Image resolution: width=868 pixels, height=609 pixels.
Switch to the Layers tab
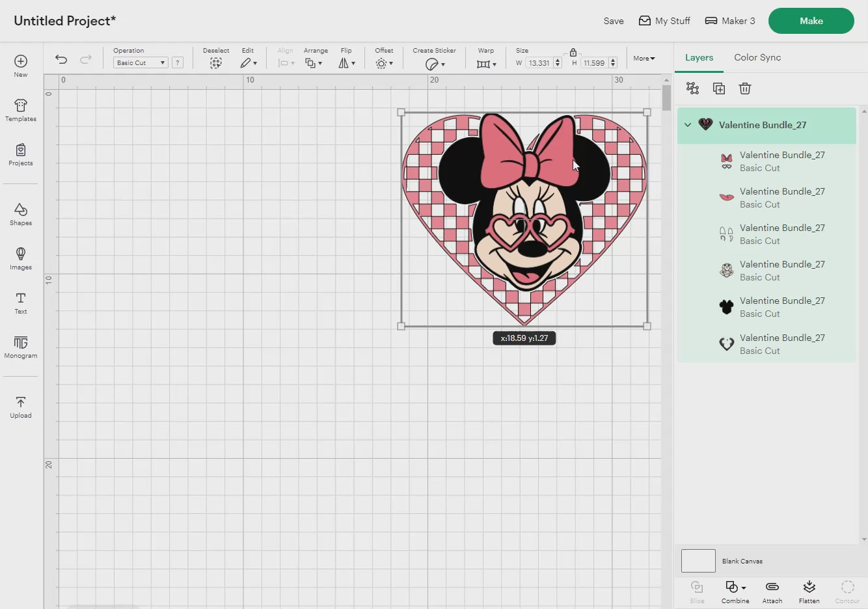click(x=699, y=57)
